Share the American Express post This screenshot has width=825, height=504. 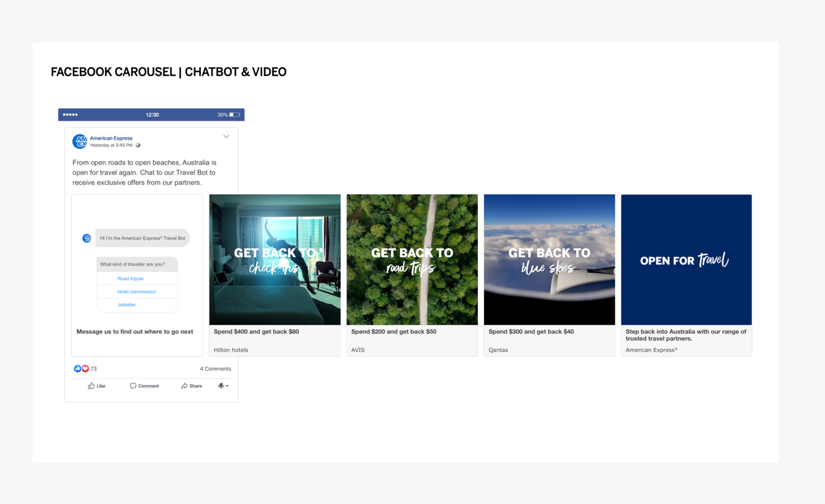[191, 386]
